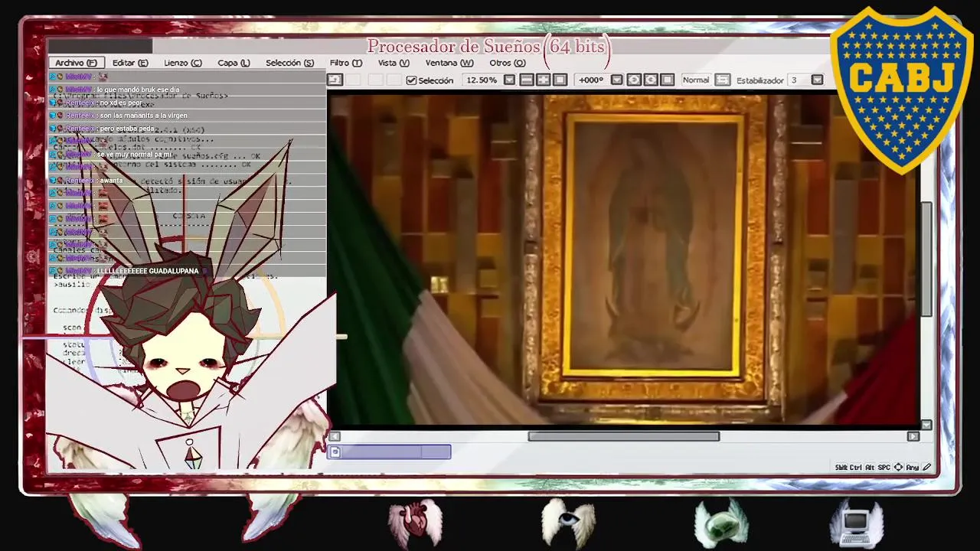This screenshot has height=551, width=980.
Task: Click the CABJ shield badge
Action: point(901,90)
